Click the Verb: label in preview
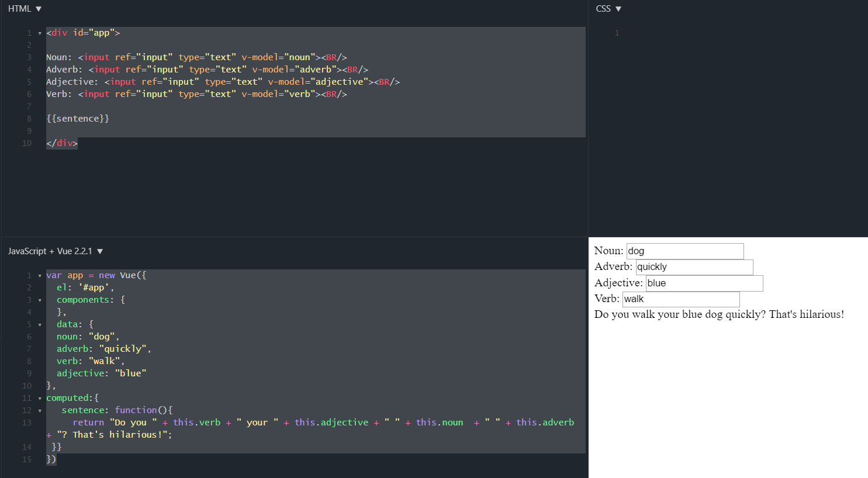The image size is (868, 478). pos(607,299)
